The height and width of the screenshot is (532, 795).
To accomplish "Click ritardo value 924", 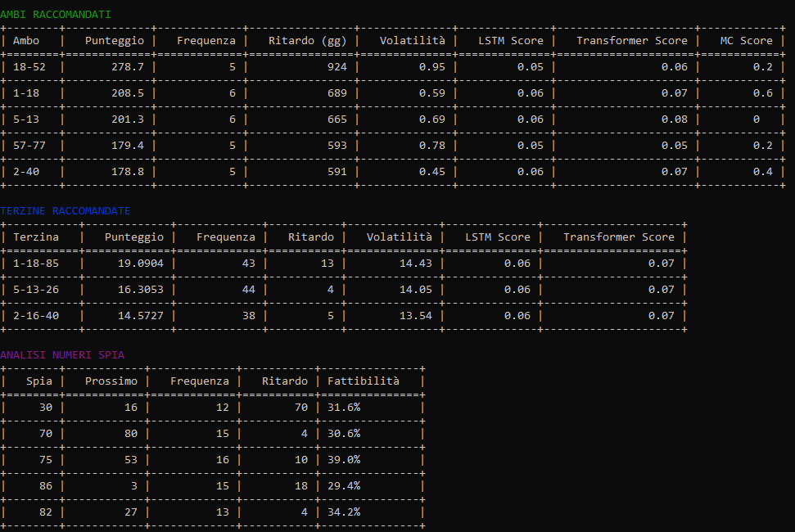I will (x=337, y=67).
